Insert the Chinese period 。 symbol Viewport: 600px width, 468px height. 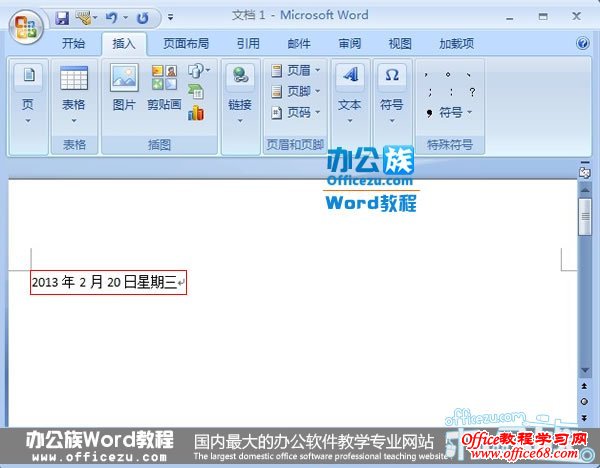pos(448,75)
